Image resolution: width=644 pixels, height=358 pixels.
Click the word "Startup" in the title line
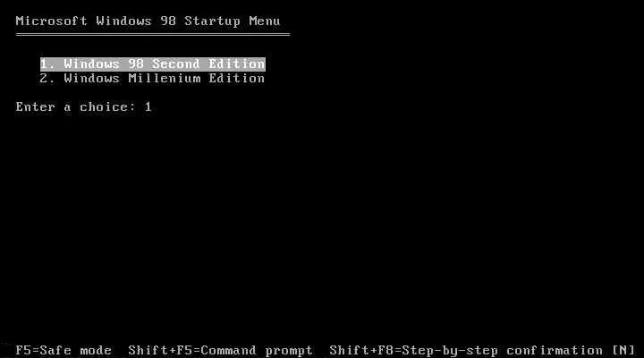pos(212,21)
